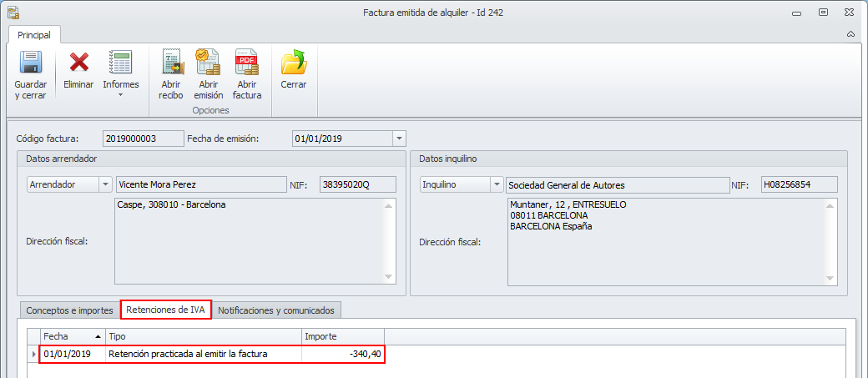Click the arrendador Dirección fiscal text box
This screenshot has height=378, width=868.
[x=255, y=241]
